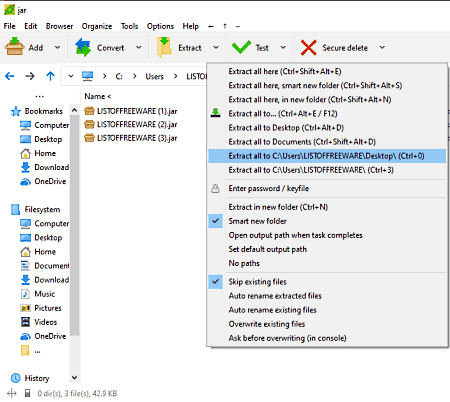Click the LISTOFFREEWARE (1).jar archive icon
450x402 pixels.
89,111
